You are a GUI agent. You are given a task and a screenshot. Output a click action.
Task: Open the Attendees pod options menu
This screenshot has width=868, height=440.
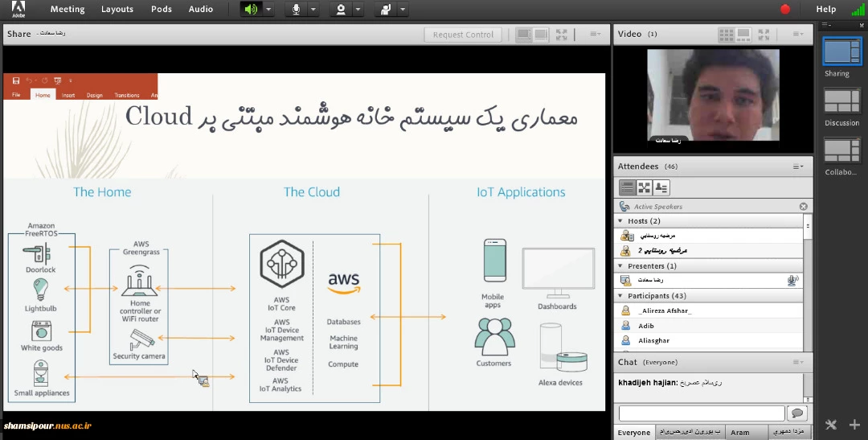click(798, 167)
